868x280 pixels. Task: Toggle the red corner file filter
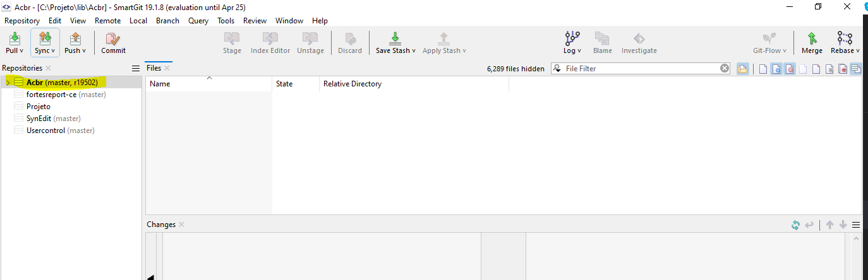point(816,69)
